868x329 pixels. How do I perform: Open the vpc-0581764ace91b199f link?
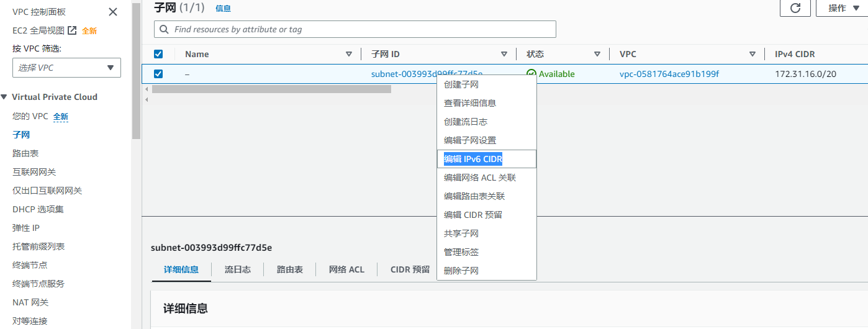pyautogui.click(x=669, y=74)
